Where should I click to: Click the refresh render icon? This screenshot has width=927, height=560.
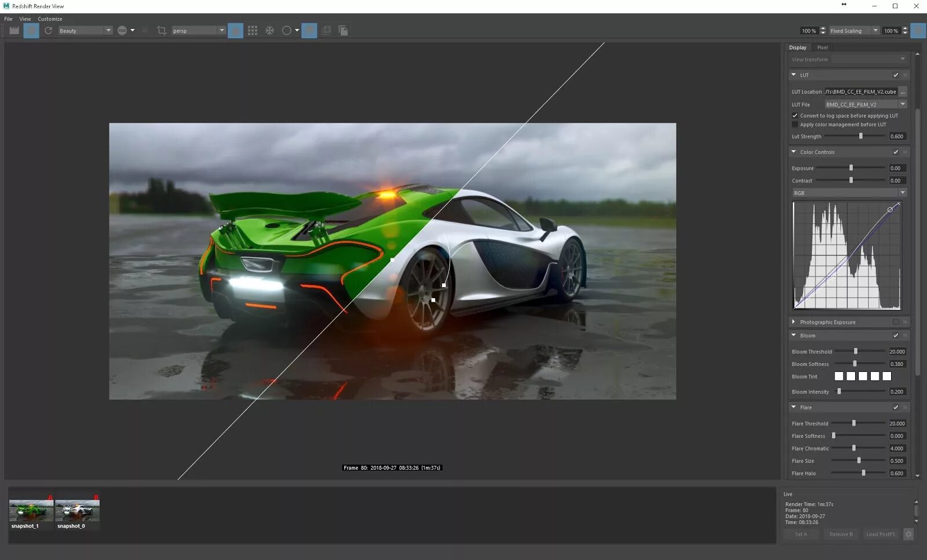[48, 30]
